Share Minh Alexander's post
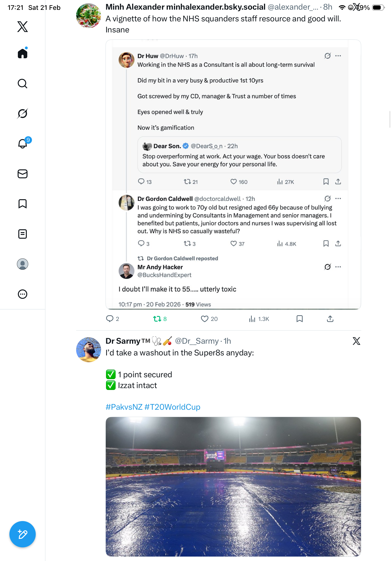Image resolution: width=392 pixels, height=561 pixels. 330,319
